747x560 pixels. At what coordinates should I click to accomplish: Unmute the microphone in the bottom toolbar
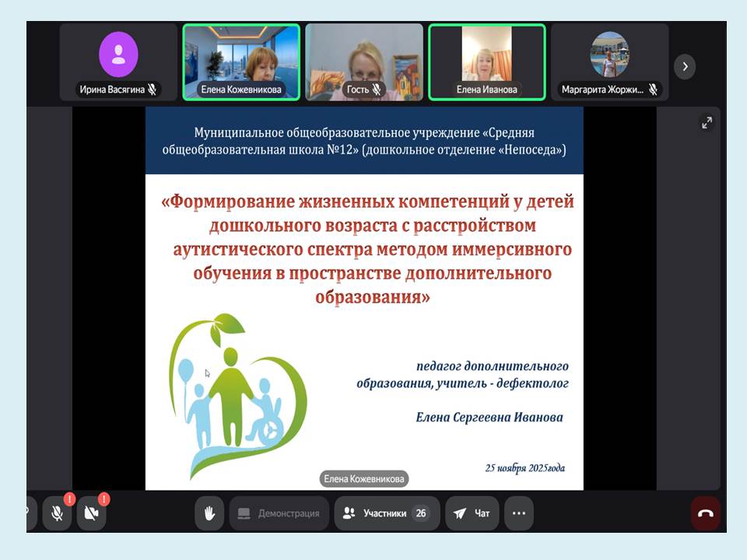coord(57,513)
